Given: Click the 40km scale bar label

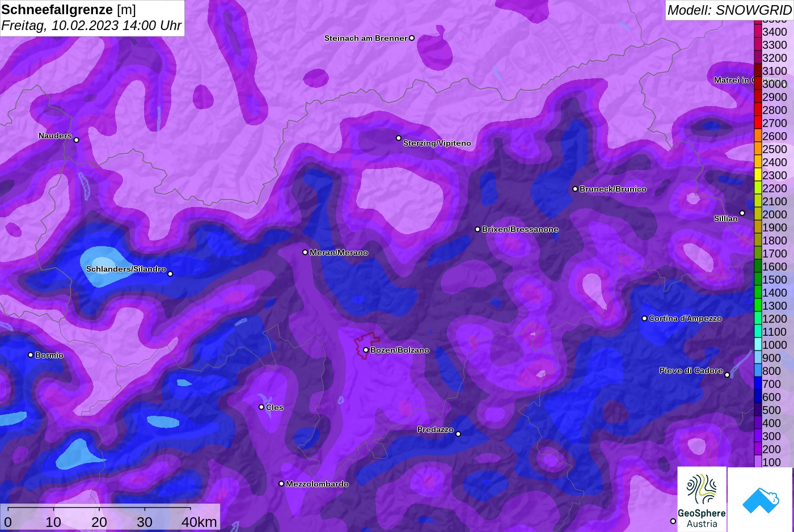Looking at the screenshot, I should 199,522.
